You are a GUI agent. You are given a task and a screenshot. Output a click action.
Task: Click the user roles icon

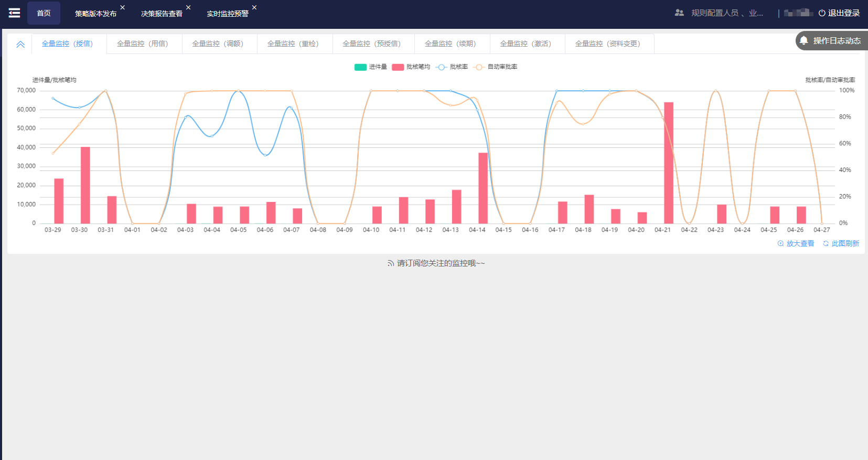(x=679, y=13)
